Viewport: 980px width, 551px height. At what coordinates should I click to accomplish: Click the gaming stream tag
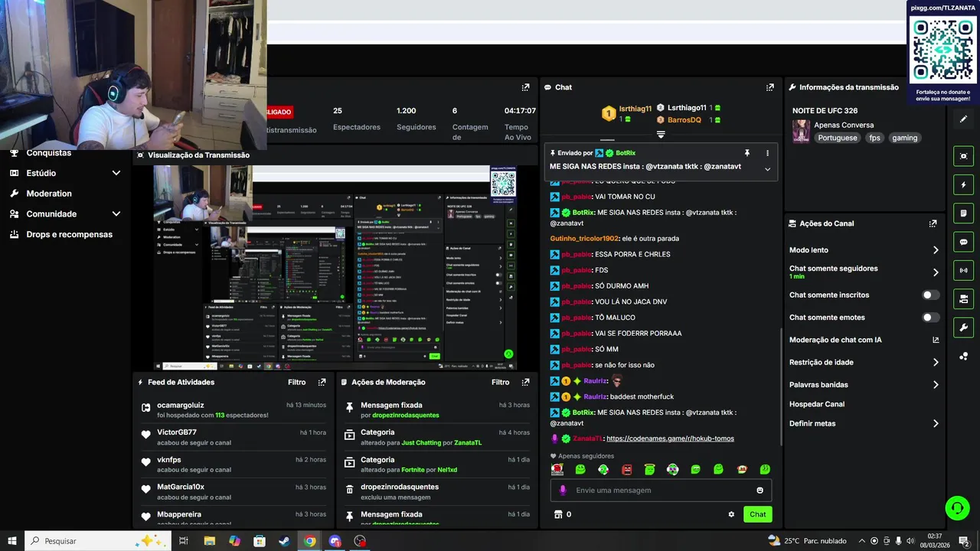point(904,138)
